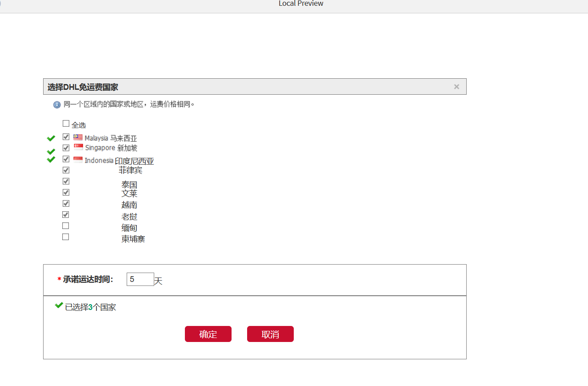Toggle the 文莱 checkbox
The image size is (588, 386).
[66, 193]
